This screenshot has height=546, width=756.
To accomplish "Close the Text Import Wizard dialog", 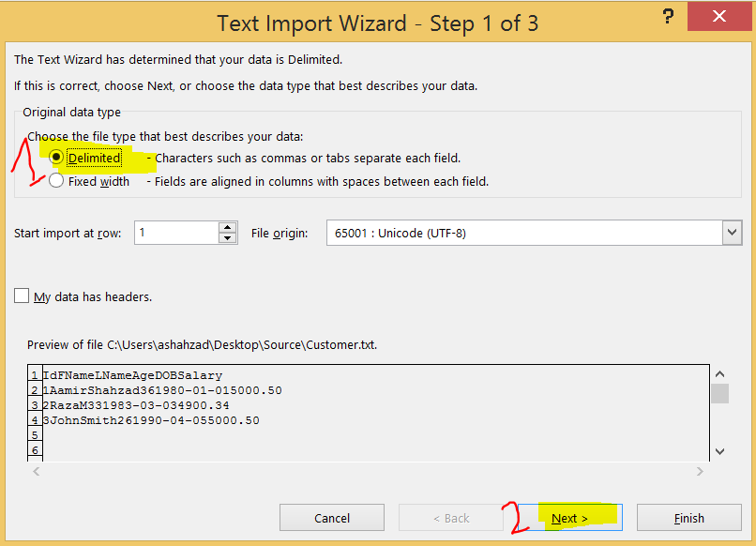I will pyautogui.click(x=719, y=16).
